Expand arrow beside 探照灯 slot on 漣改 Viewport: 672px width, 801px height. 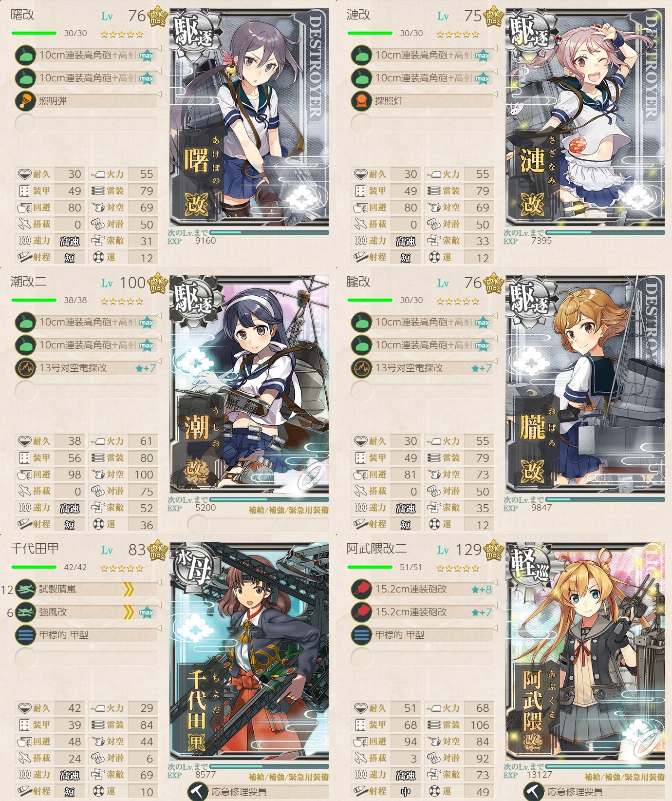pos(495,95)
